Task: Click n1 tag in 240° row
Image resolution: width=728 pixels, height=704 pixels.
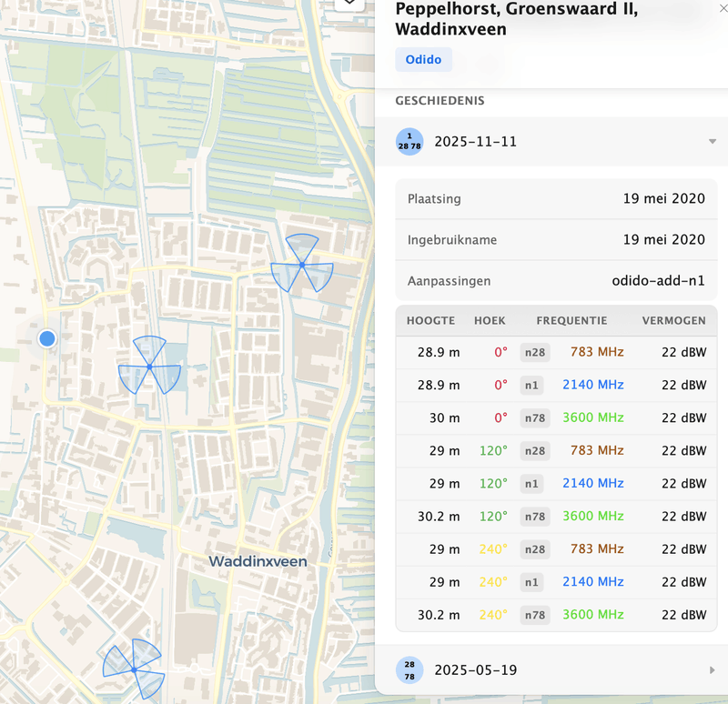Action: pos(531,582)
